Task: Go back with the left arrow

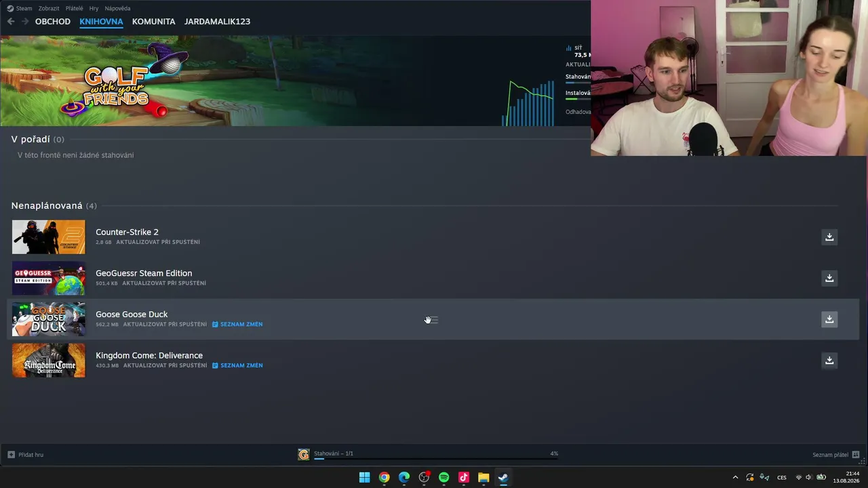Action: click(11, 22)
